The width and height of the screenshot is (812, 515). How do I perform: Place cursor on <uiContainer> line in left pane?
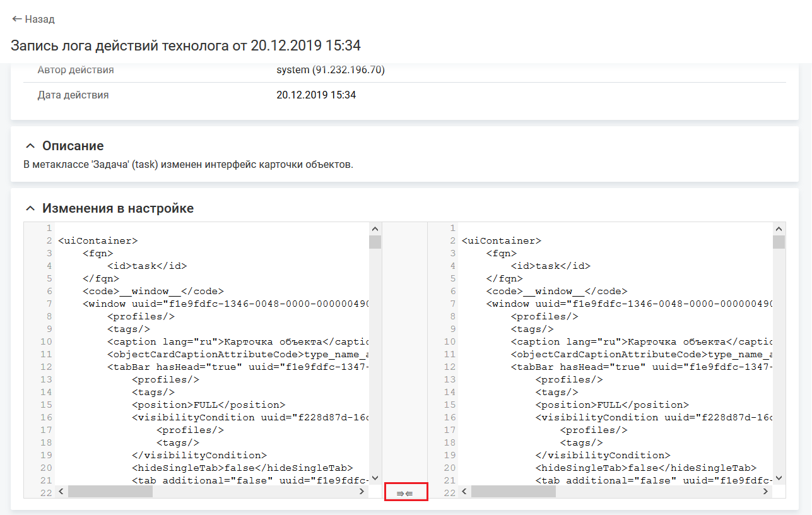pyautogui.click(x=98, y=240)
